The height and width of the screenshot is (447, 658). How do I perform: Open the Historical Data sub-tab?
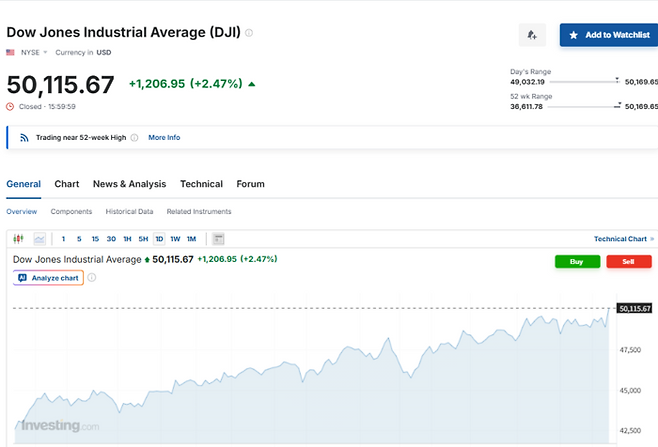[129, 212]
